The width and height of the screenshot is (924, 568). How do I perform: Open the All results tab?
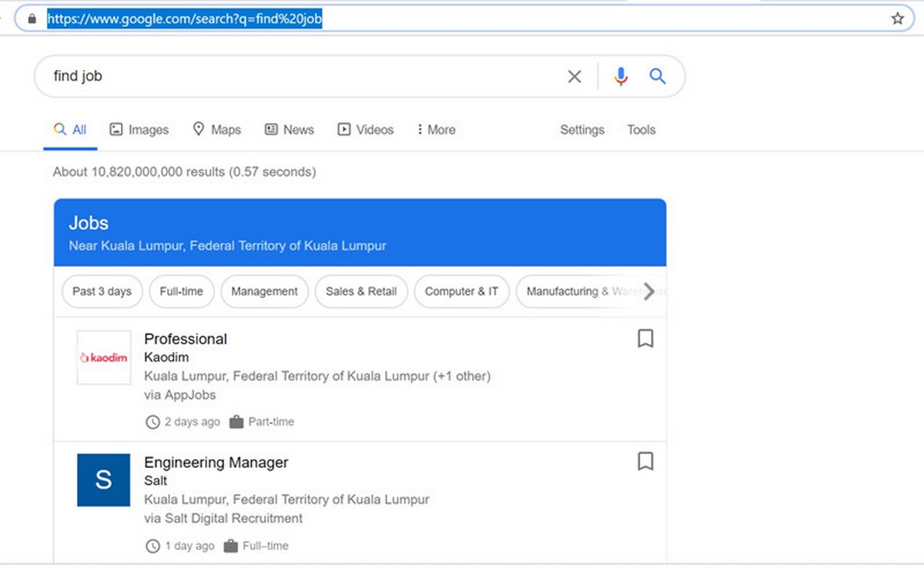click(70, 130)
